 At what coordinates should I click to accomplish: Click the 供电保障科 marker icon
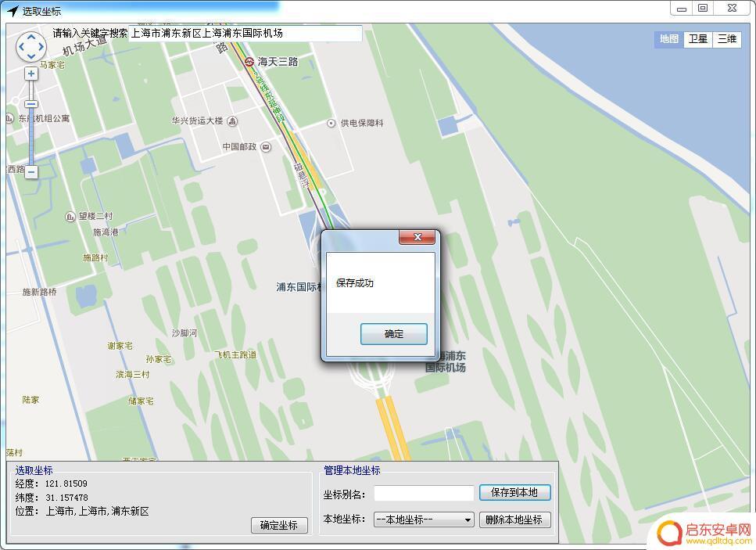331,123
